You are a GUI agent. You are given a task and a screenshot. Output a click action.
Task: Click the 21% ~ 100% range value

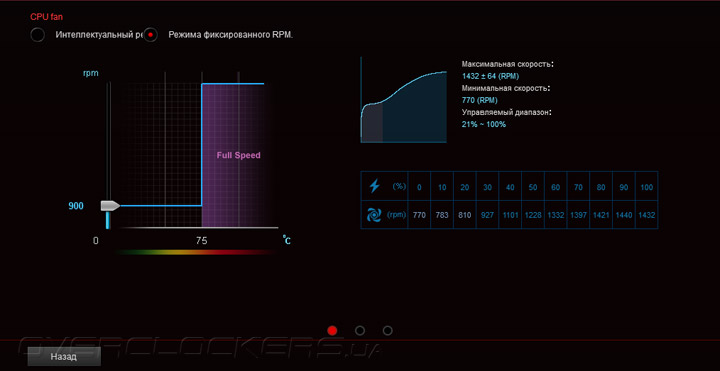point(484,124)
